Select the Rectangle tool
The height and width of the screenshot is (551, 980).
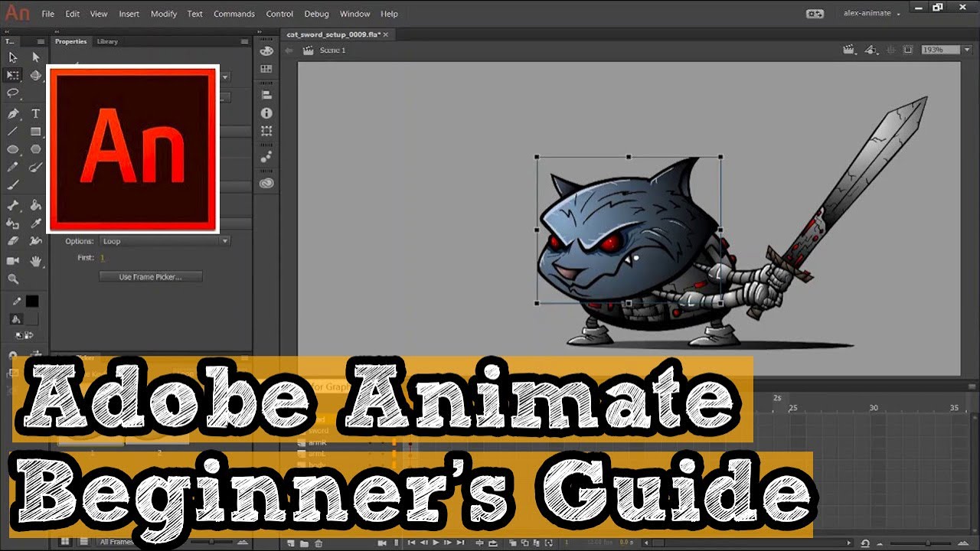click(x=35, y=132)
